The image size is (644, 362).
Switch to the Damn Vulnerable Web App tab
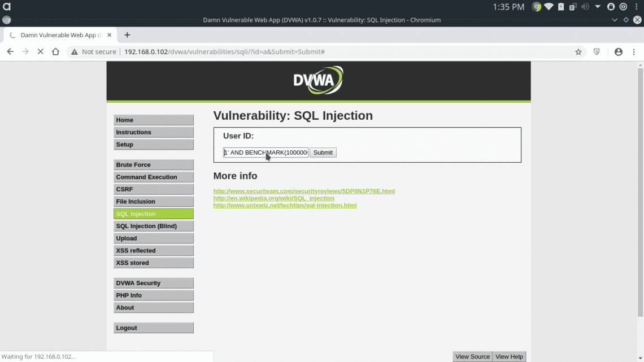tap(61, 35)
